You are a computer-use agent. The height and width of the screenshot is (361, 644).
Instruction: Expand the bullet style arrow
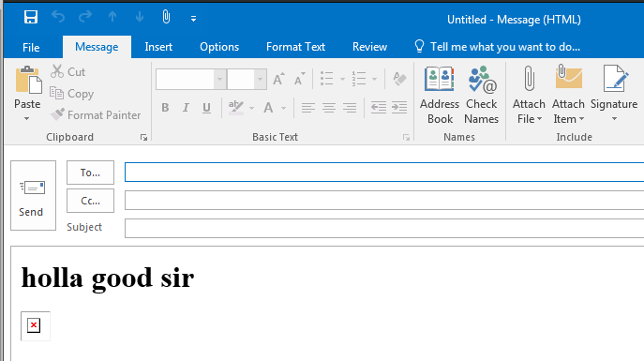point(342,79)
